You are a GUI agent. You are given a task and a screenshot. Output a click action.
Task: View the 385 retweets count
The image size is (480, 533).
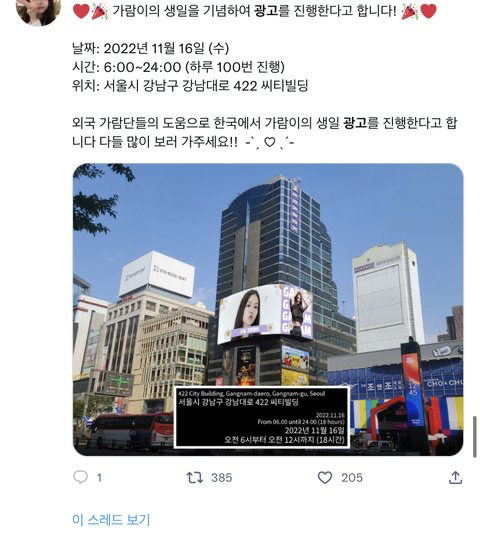click(222, 478)
